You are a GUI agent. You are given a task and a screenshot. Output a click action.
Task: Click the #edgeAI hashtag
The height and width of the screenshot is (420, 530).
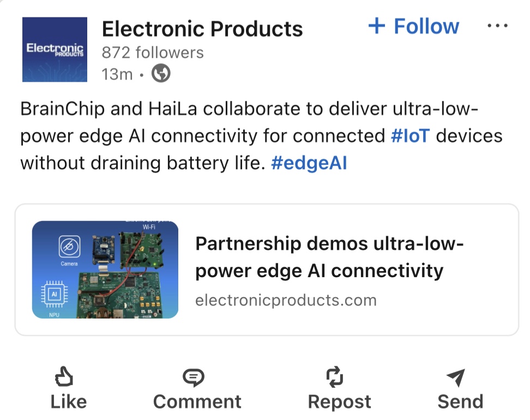[309, 163]
